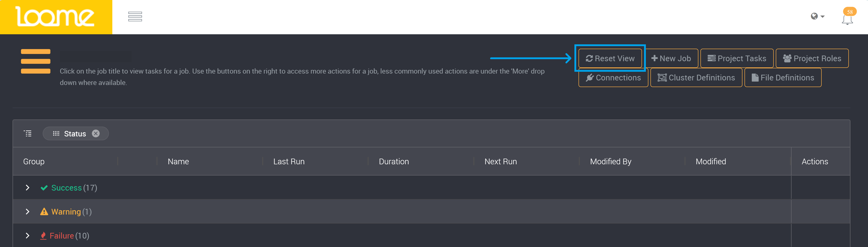868x247 pixels.
Task: Click the Reset View button
Action: click(x=610, y=58)
